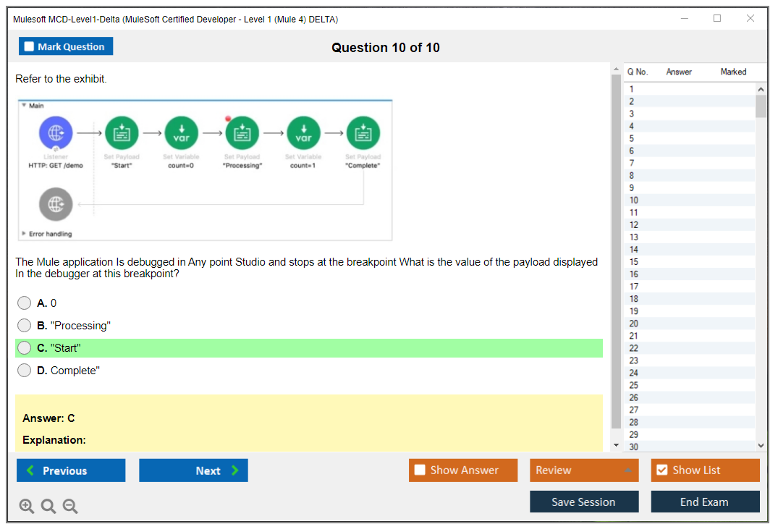Collapse the Main flow section triangle
Image resolution: width=778 pixels, height=532 pixels.
(x=24, y=105)
